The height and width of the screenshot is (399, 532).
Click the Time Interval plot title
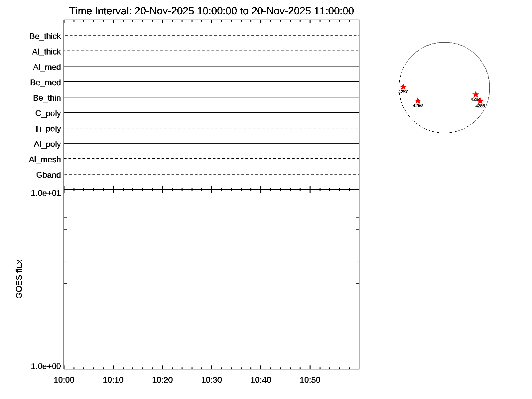(x=211, y=11)
